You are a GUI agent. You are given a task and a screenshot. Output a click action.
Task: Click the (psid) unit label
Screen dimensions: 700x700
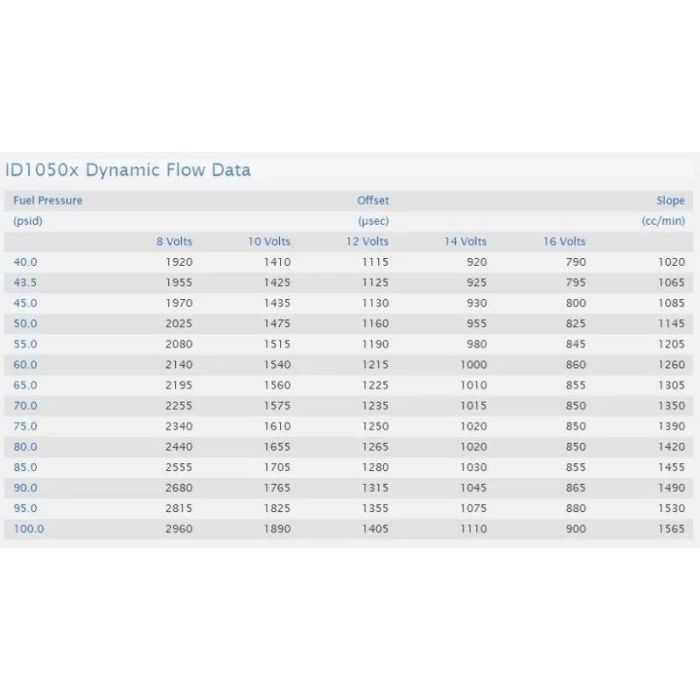(x=28, y=221)
